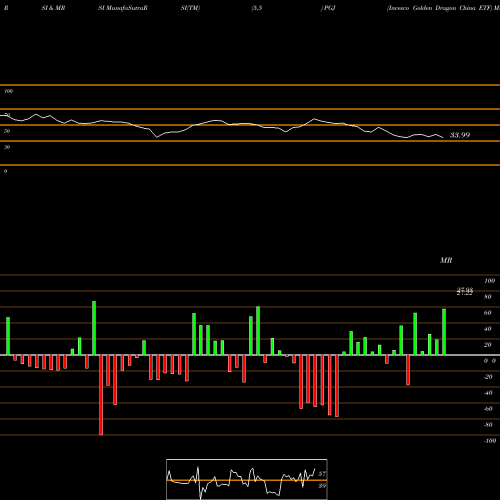Click the 'SI & MR' header text

pyautogui.click(x=53, y=8)
